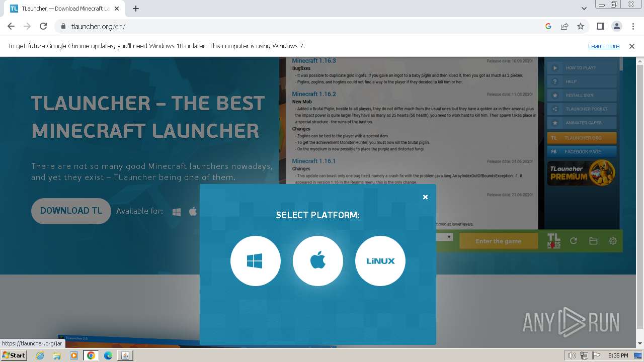Click the Help sidebar entry
The height and width of the screenshot is (362, 644).
[x=582, y=81]
